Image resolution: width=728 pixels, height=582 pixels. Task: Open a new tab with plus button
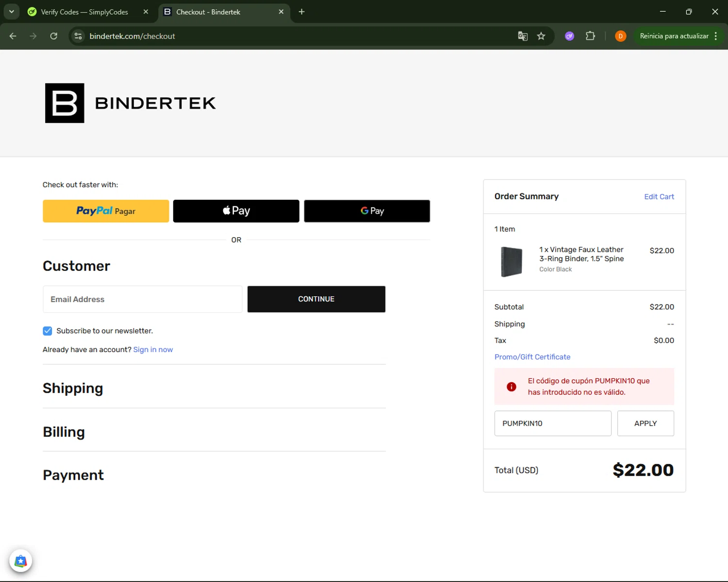click(301, 12)
